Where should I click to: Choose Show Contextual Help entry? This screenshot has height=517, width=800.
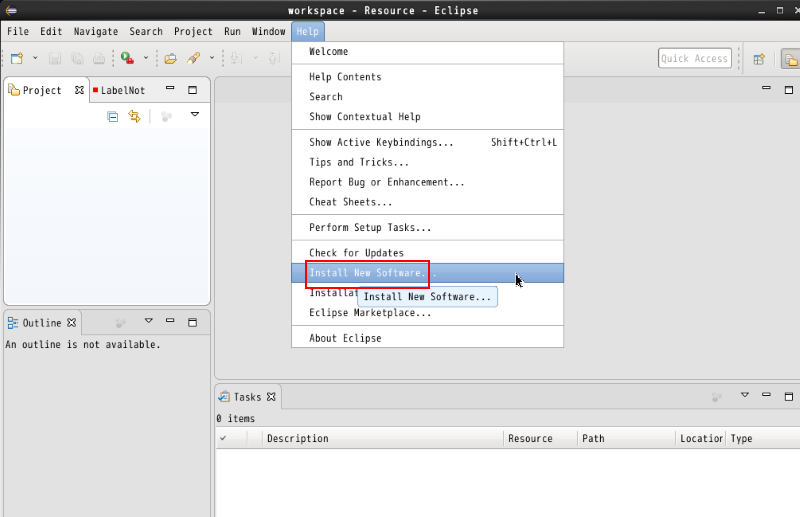[x=428, y=117]
